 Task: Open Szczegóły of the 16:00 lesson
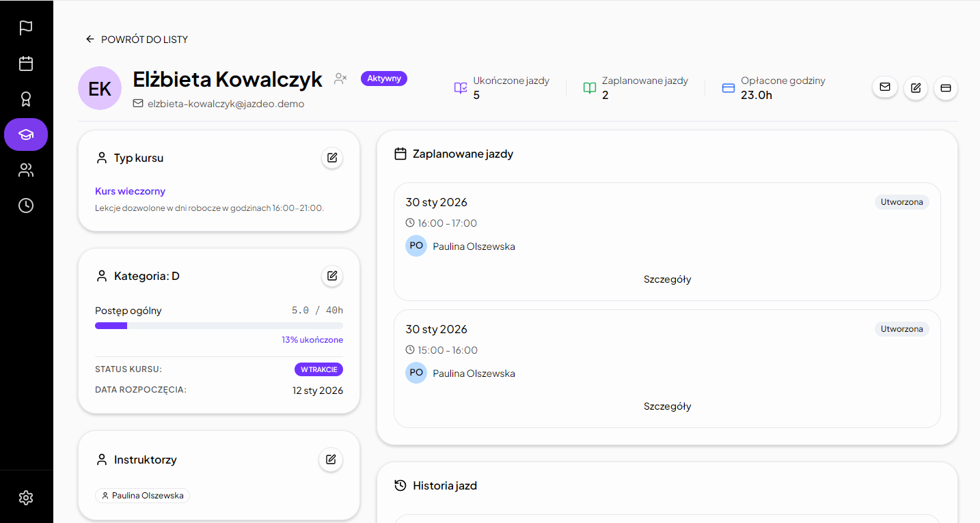click(x=667, y=279)
